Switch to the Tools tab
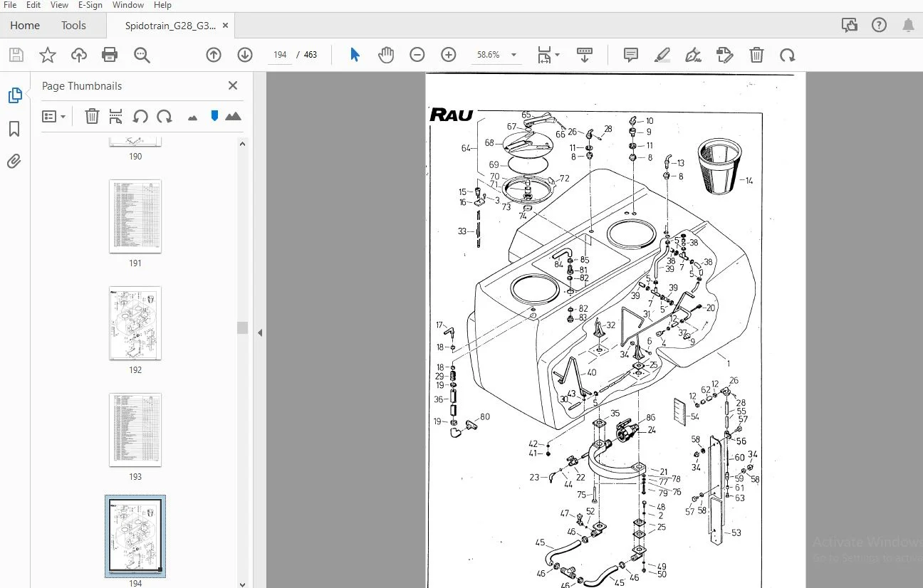Screen dimensions: 923x588 click(73, 25)
